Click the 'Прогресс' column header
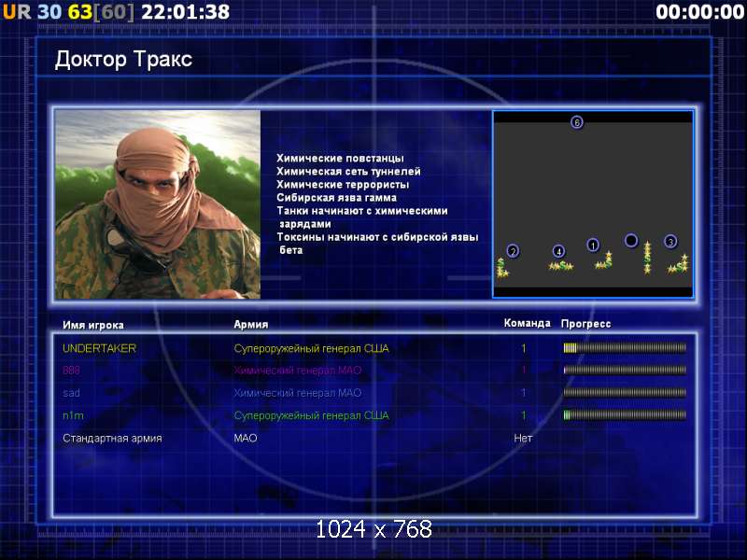The height and width of the screenshot is (560, 747). tap(585, 324)
